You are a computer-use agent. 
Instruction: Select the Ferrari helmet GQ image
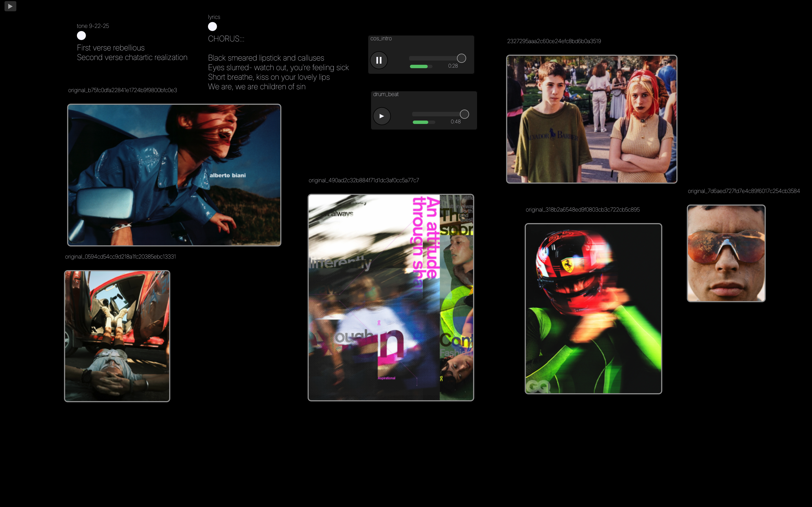point(593,308)
